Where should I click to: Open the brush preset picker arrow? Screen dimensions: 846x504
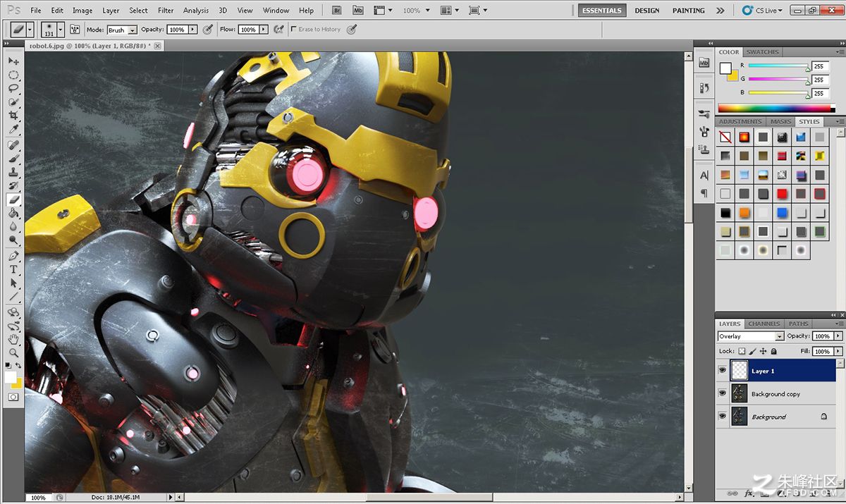[x=61, y=30]
